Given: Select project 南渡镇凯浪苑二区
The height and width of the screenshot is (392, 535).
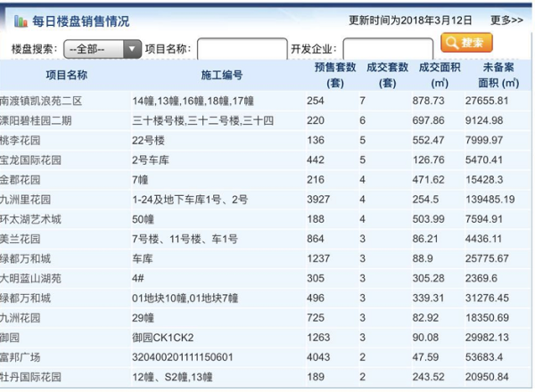Looking at the screenshot, I should click(41, 101).
